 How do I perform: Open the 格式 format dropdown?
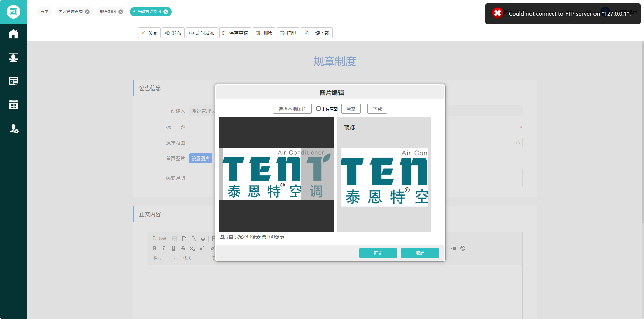tap(194, 258)
